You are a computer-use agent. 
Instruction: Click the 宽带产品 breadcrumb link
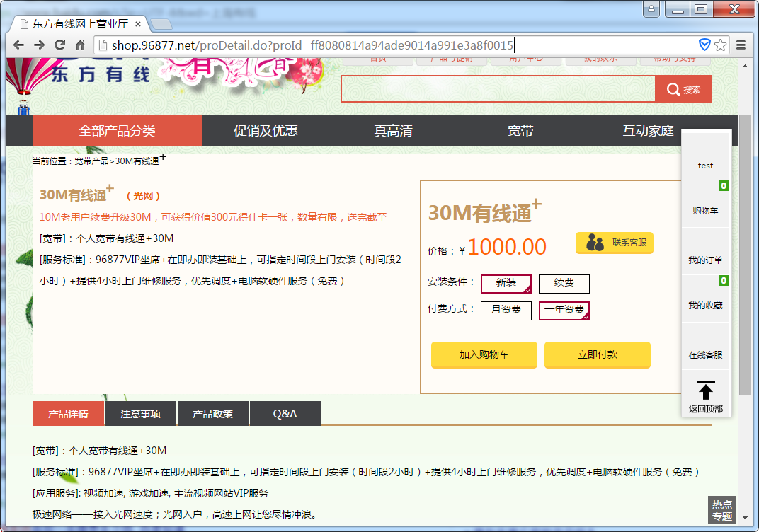point(91,161)
